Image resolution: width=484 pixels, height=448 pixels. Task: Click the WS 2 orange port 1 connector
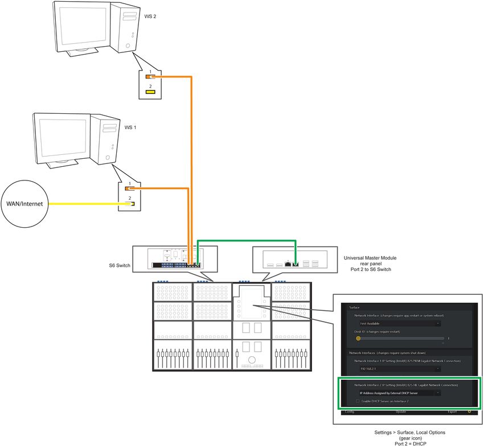pos(150,76)
